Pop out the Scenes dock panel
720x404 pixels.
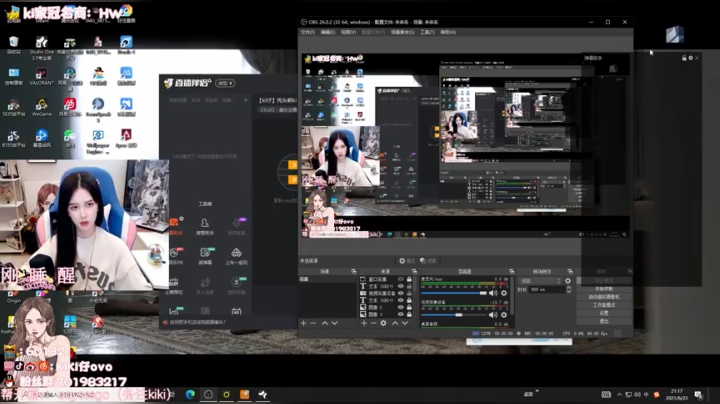point(354,271)
